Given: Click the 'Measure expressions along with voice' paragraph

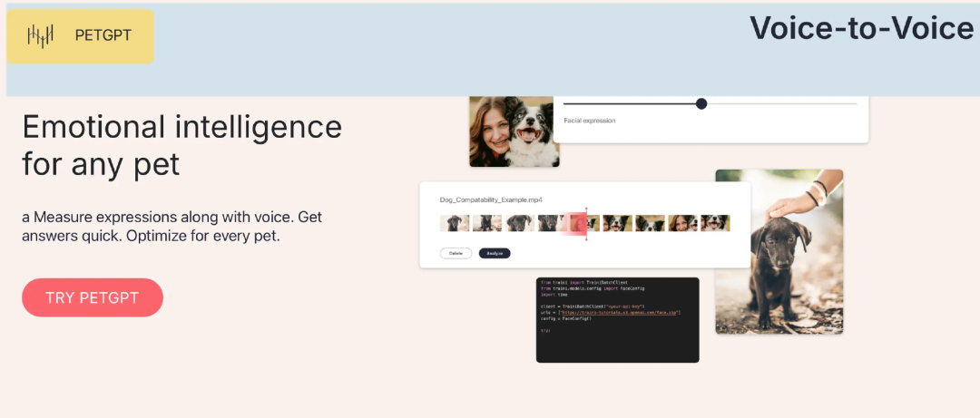Looking at the screenshot, I should (172, 228).
